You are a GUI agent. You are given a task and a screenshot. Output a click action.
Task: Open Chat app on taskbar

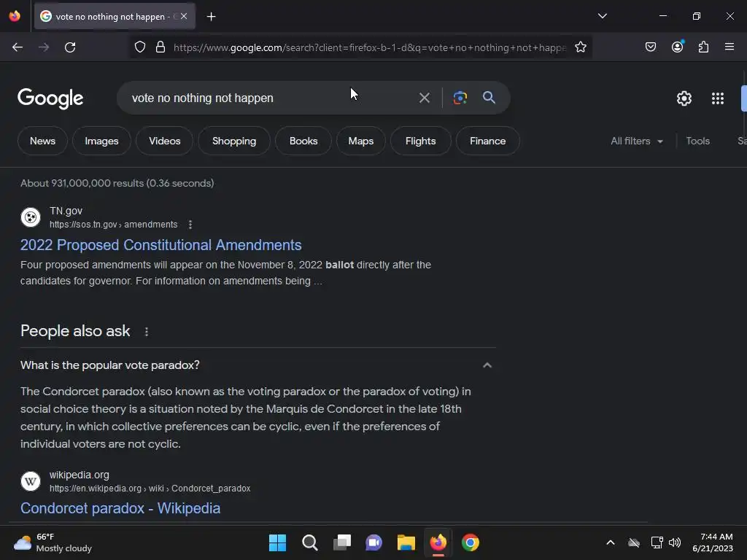[374, 542]
